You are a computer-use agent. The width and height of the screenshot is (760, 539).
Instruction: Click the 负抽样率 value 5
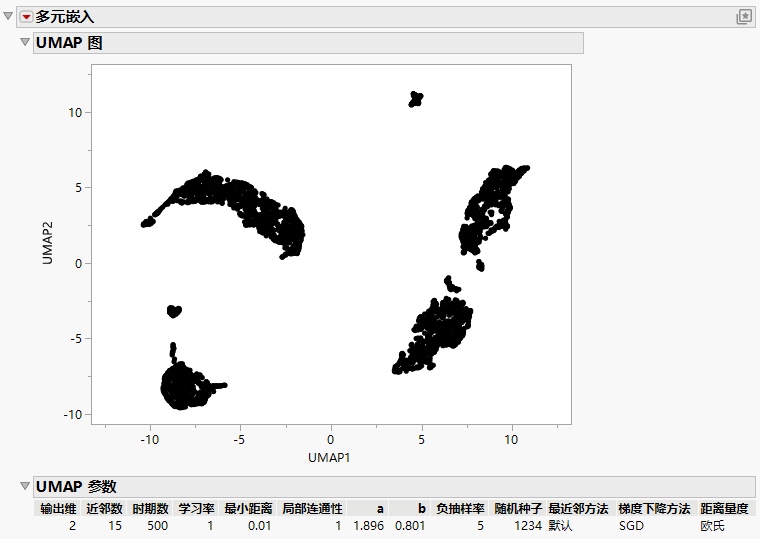click(480, 525)
